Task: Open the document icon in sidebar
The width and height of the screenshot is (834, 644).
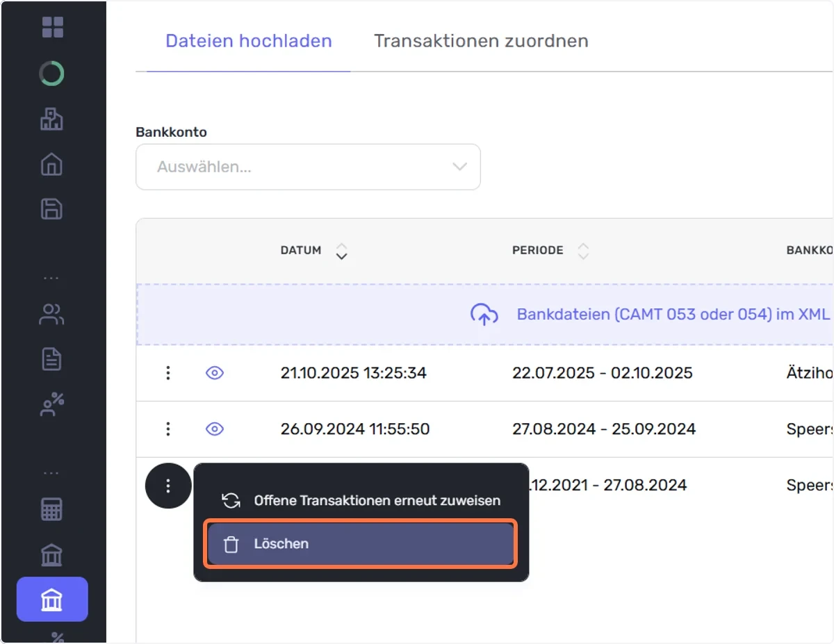Action: point(52,359)
